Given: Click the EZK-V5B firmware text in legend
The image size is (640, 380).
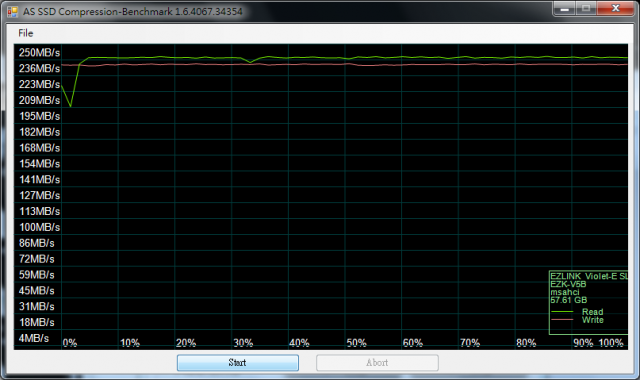Looking at the screenshot, I should [568, 284].
